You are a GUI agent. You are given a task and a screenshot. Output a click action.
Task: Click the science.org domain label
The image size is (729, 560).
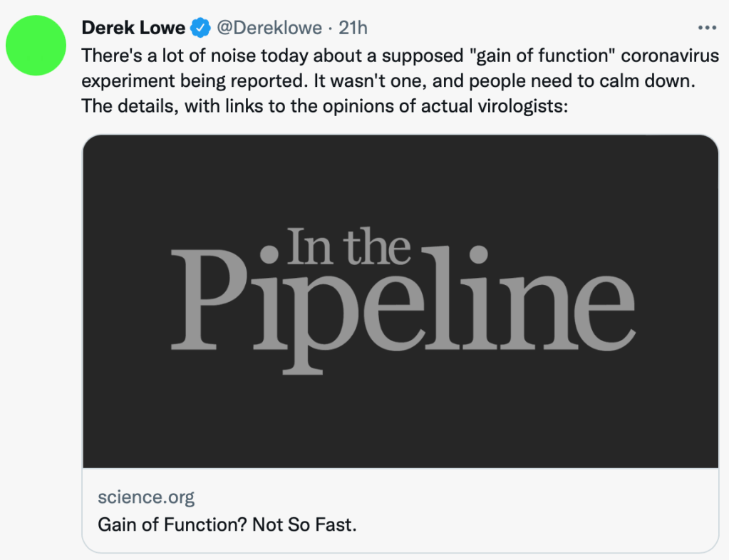click(146, 497)
